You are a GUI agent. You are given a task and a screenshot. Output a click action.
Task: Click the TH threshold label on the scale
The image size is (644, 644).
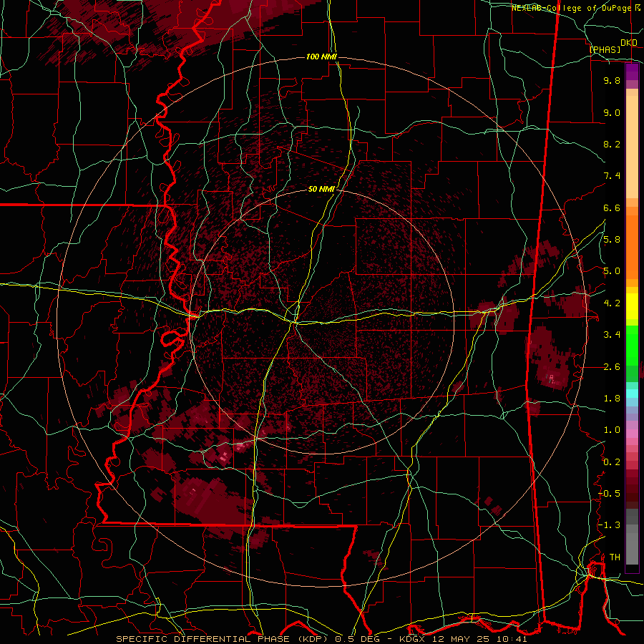tap(615, 557)
